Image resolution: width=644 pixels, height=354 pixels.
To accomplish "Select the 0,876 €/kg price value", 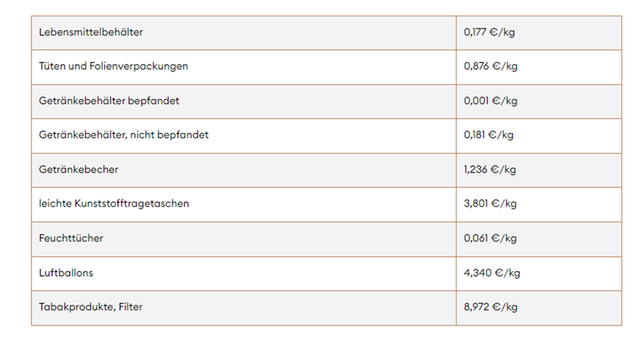I will click(490, 67).
